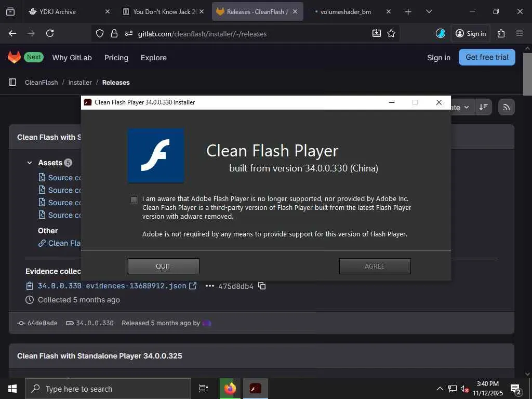The height and width of the screenshot is (399, 532).
Task: Click the taskbar search box
Action: tap(108, 389)
